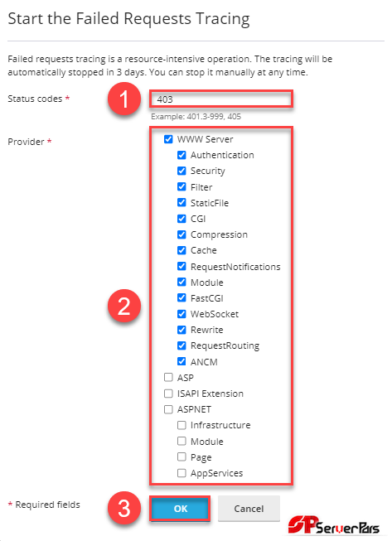Enable the AppServices checkbox
Image resolution: width=392 pixels, height=541 pixels.
pyautogui.click(x=181, y=473)
